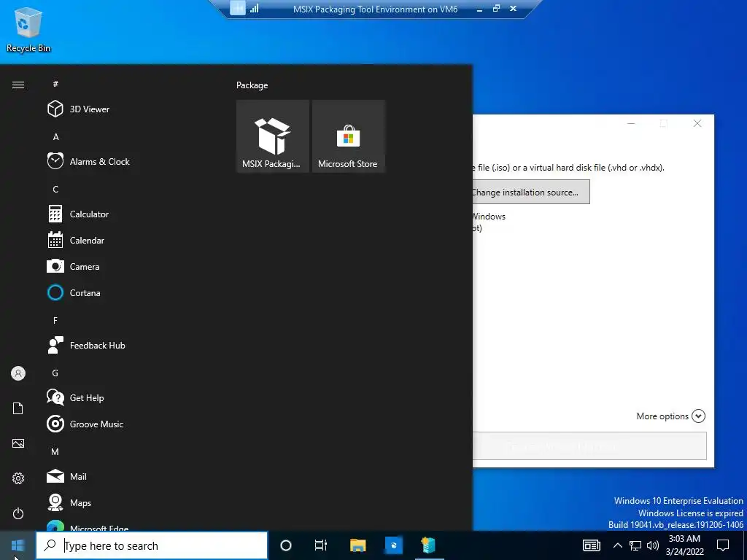Click the Cortana circle on the taskbar
This screenshot has height=560, width=747.
286,545
